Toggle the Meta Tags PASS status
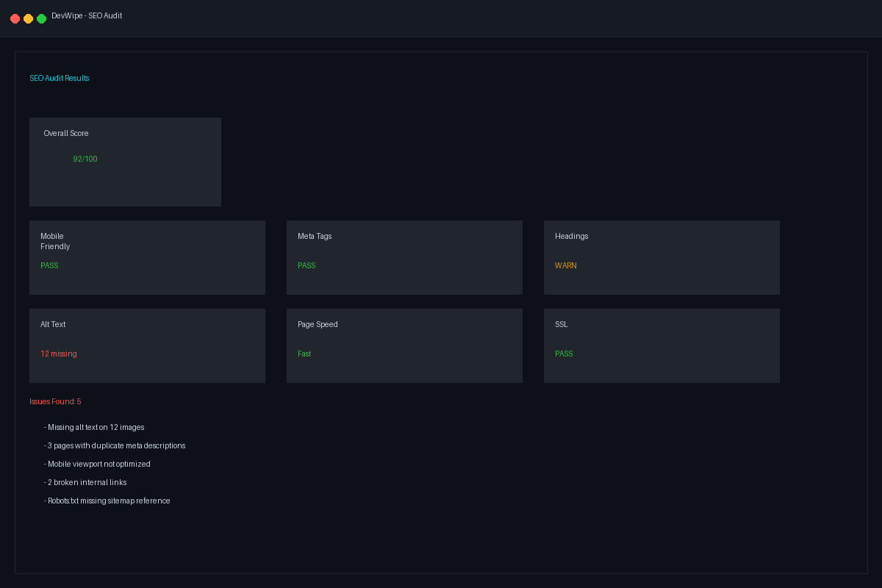 tap(306, 265)
